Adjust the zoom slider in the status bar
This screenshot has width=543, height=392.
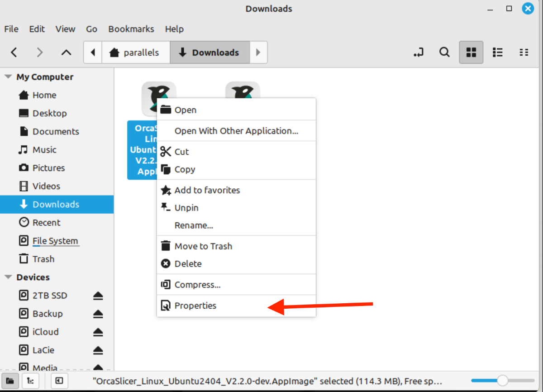coord(502,381)
